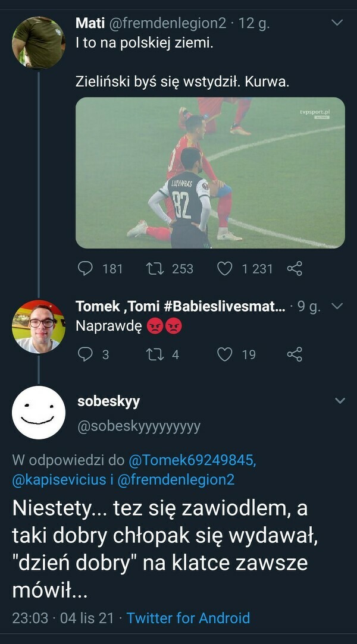Image resolution: width=357 pixels, height=644 pixels.
Task: Reply to Tomek's tweet via comment icon
Action: click(x=86, y=354)
